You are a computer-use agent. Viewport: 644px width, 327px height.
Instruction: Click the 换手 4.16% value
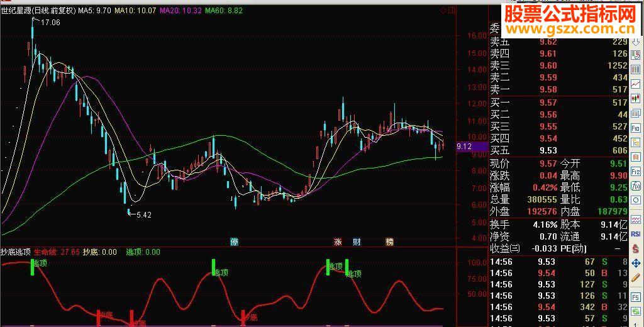545,224
